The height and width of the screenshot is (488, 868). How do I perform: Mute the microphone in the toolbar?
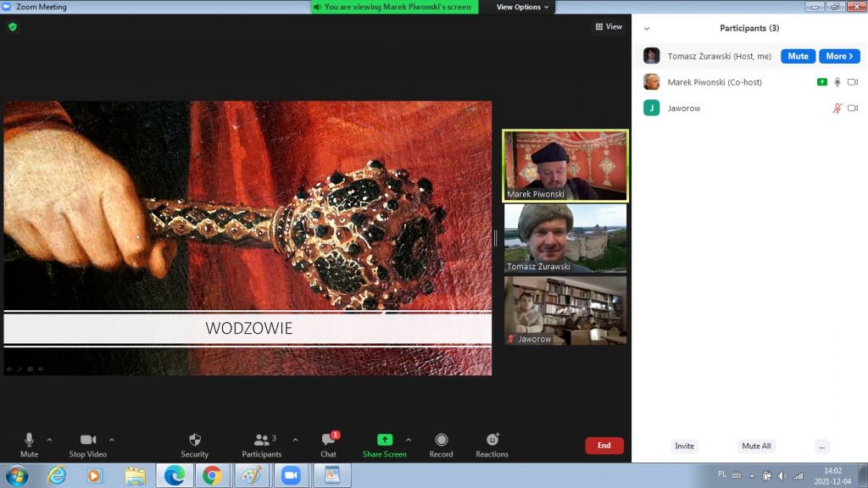pos(29,444)
